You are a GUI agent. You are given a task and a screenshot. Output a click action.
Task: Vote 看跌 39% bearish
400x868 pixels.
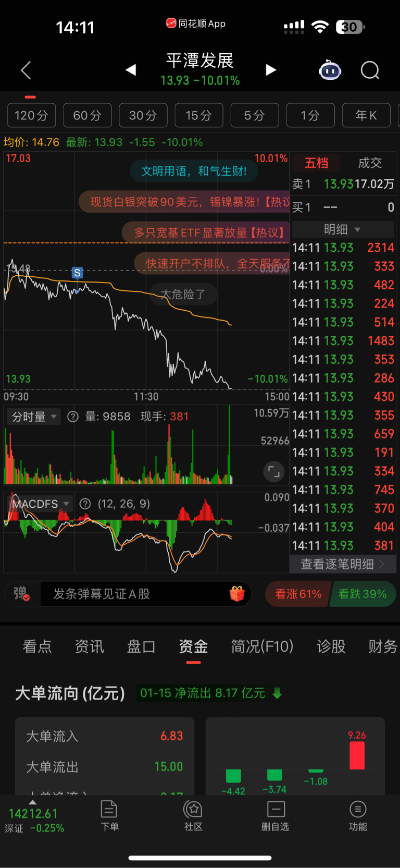click(362, 594)
